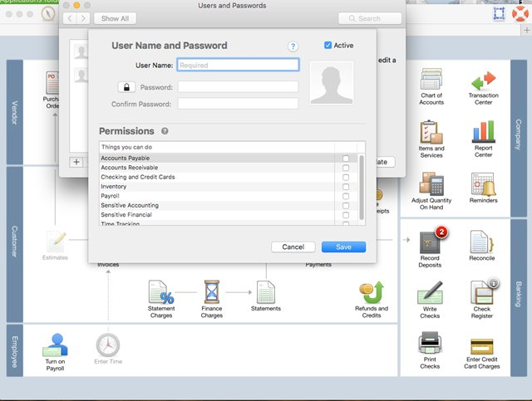Uncheck the Active checkbox
The image size is (532, 401).
click(328, 45)
